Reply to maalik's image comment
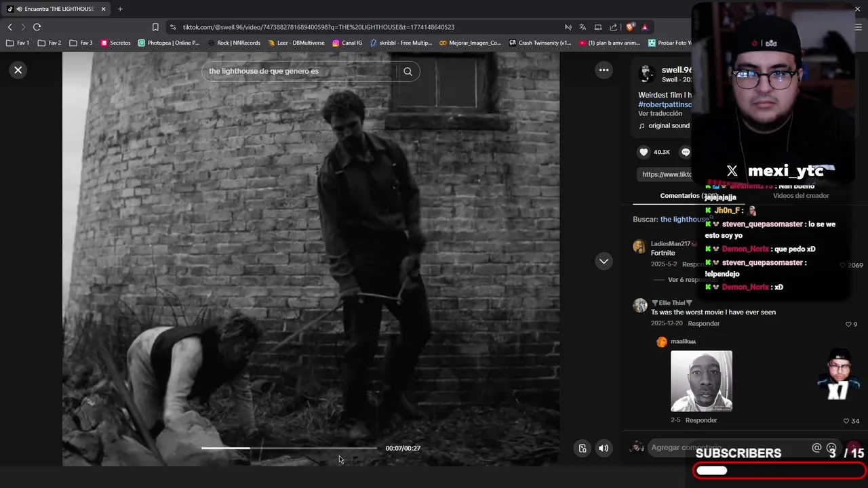Image resolution: width=868 pixels, height=488 pixels. tap(701, 420)
